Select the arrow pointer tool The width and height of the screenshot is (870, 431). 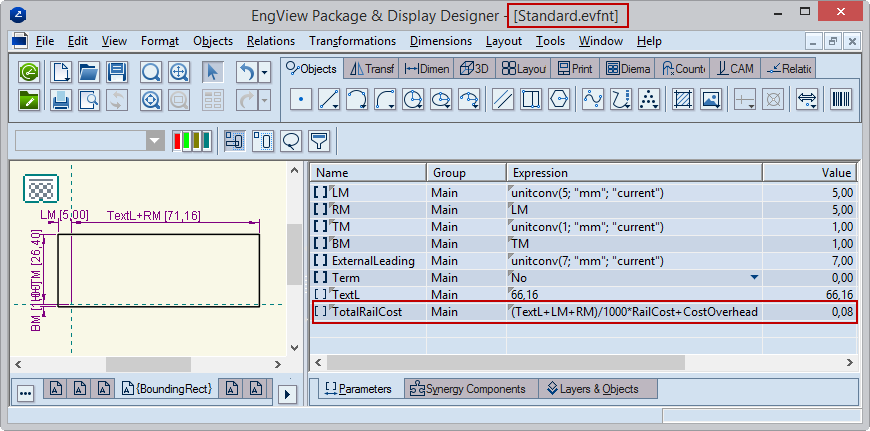coord(212,72)
